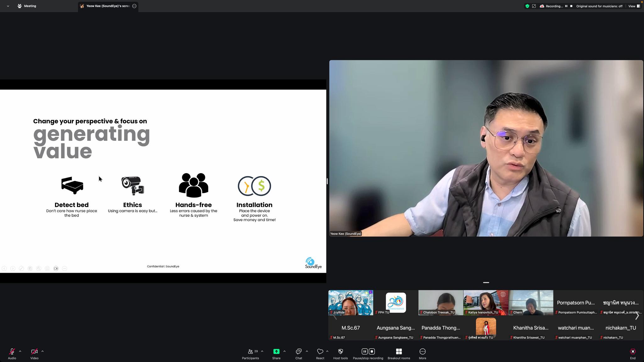Click the green Share screen icon
Viewport: 644px width, 362px height.
click(276, 351)
